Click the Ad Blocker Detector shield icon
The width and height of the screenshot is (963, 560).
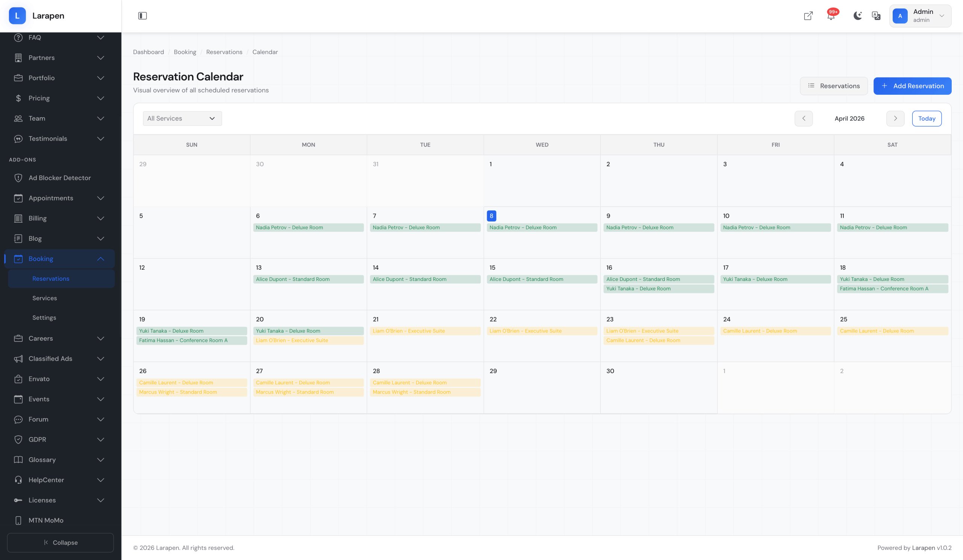click(18, 178)
